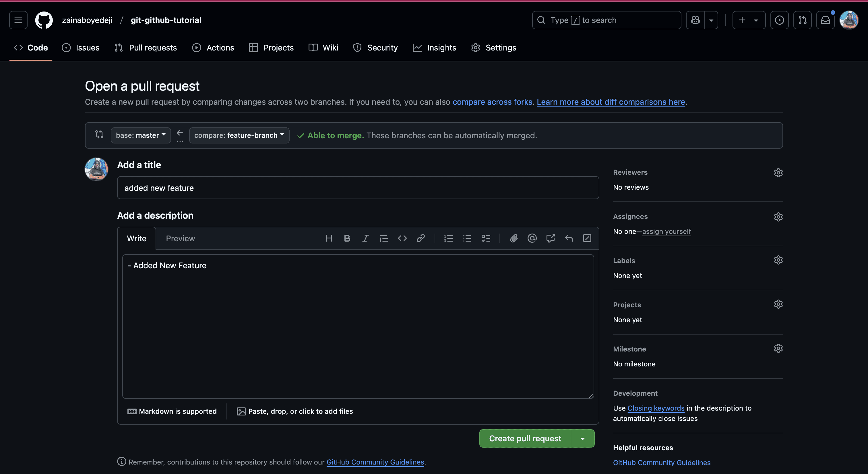Click the Italic formatting icon
Screen dimensions: 868x474
coord(365,238)
